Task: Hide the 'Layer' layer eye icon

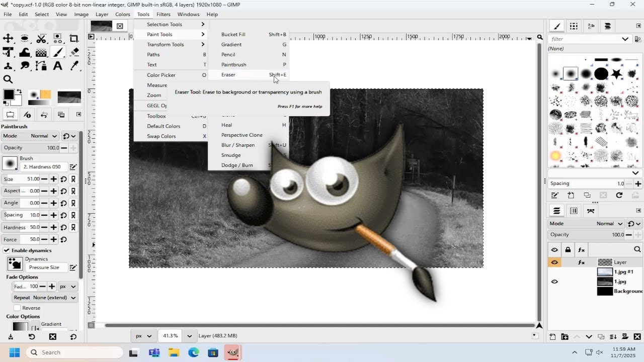Action: click(554, 262)
